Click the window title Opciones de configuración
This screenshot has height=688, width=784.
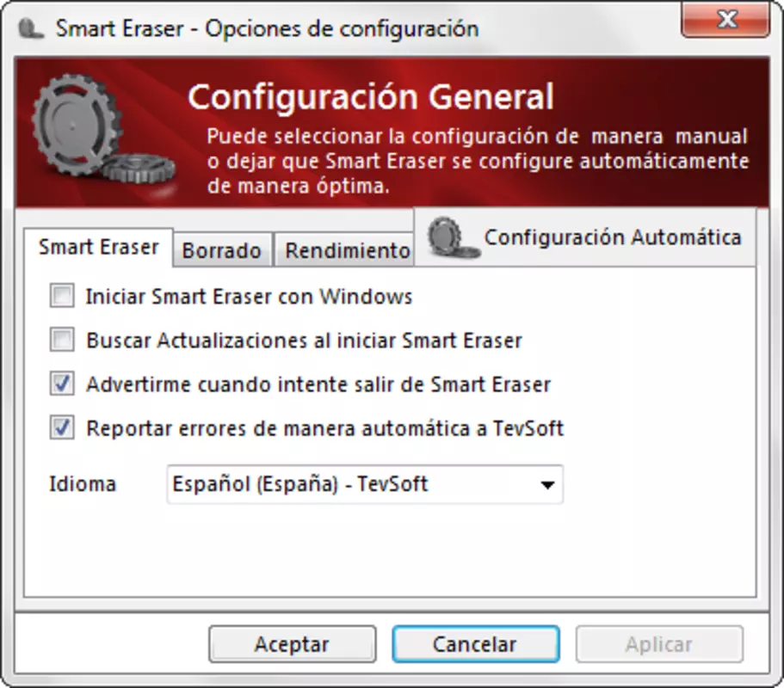pyautogui.click(x=342, y=29)
